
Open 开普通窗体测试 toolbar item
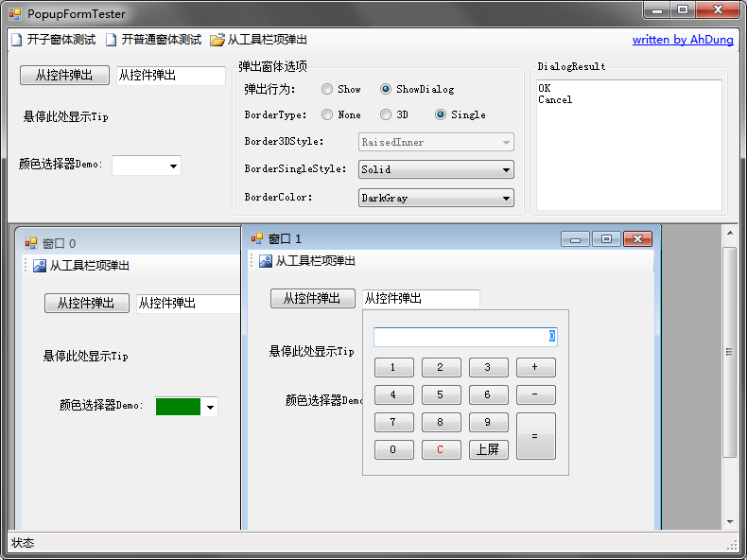pos(153,40)
